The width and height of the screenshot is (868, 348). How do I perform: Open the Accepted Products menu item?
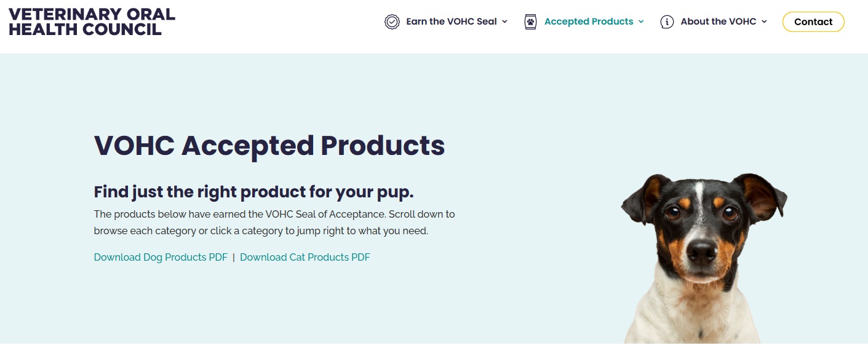pos(589,22)
